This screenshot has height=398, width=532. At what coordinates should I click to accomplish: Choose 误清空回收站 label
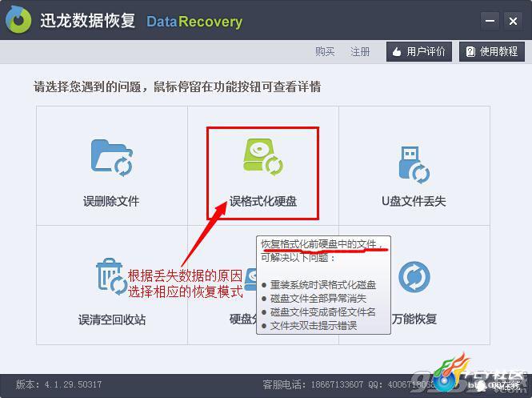112,320
